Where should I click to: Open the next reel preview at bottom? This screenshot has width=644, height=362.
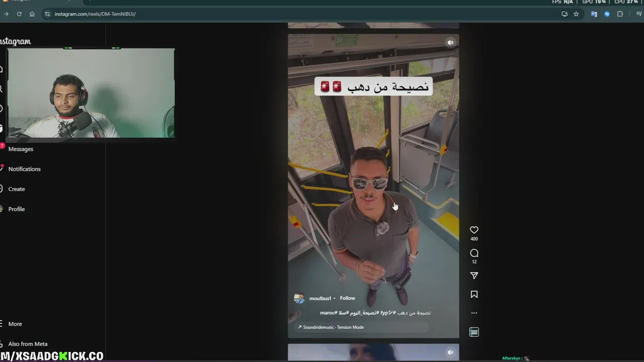pyautogui.click(x=373, y=352)
